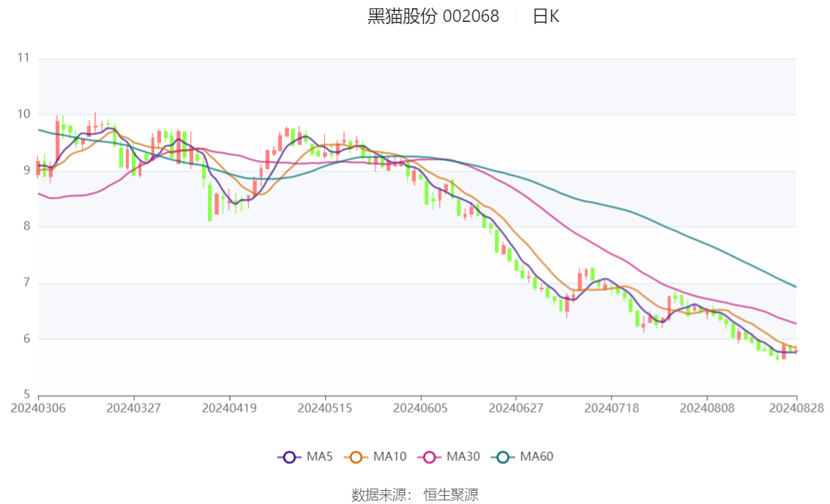Toggle the MA10 legend marker
Viewport: 830px width, 504px height.
(x=356, y=457)
